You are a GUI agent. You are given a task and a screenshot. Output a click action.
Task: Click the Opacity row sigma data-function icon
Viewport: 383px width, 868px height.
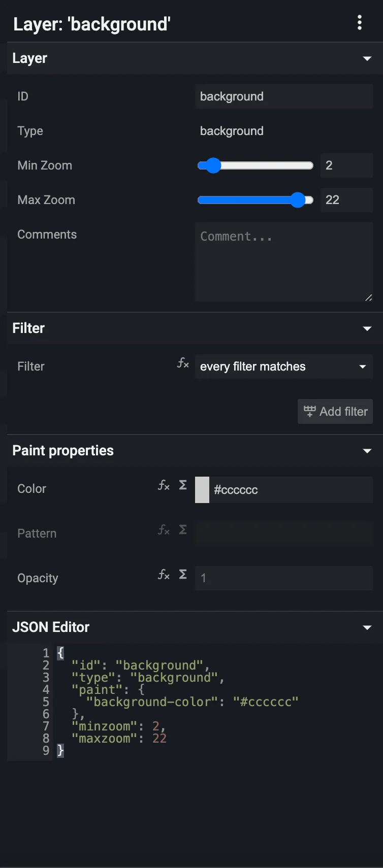click(x=183, y=575)
